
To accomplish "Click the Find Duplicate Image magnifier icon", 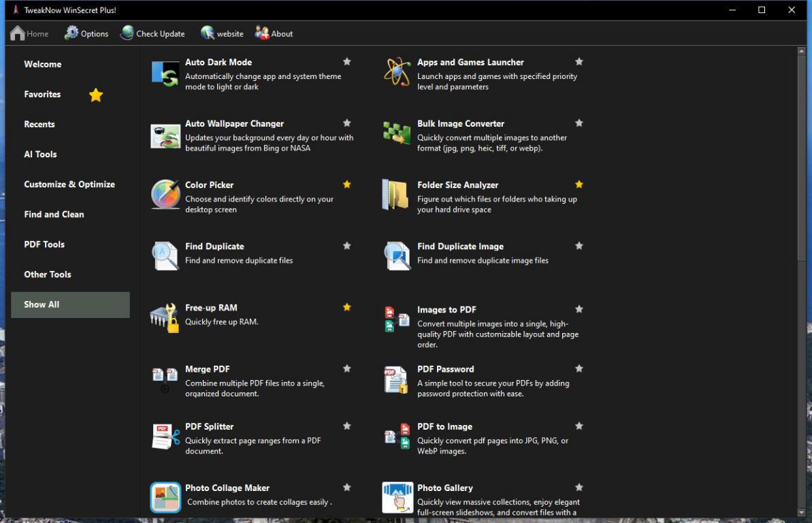I will pos(397,256).
